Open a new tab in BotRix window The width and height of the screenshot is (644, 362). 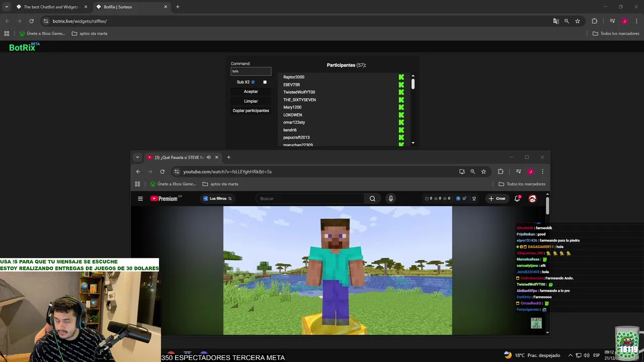[x=178, y=7]
